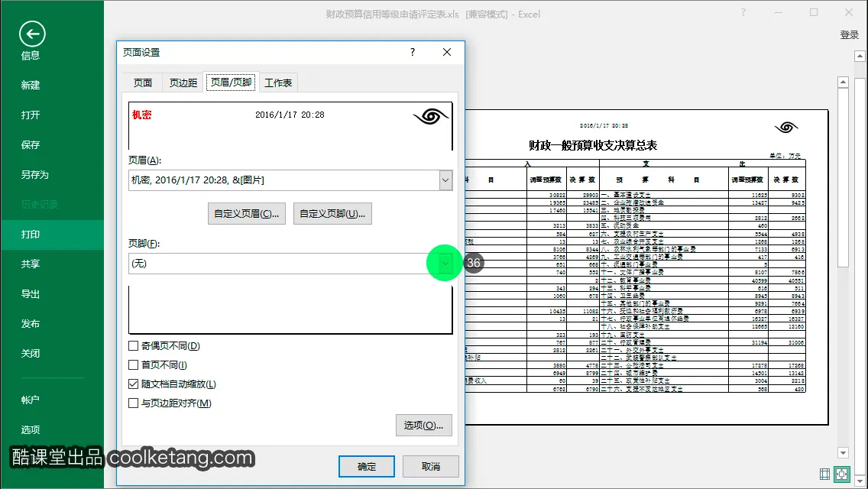Viewport: 868px width, 489px height.
Task: Switch to the 页面 tab
Action: (x=143, y=83)
